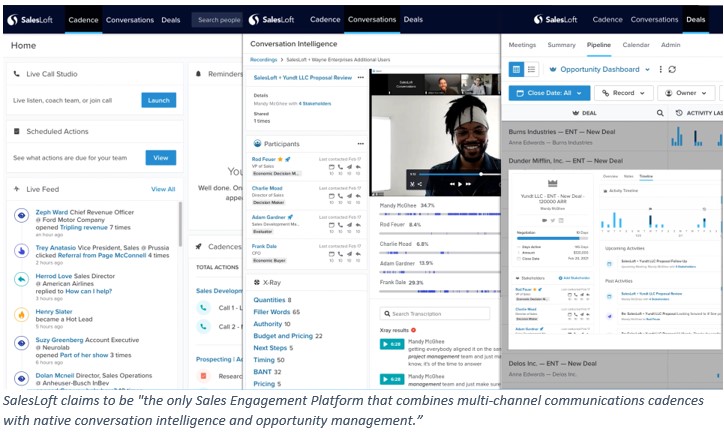Open the Participants panel more-options menu
Image resolution: width=724 pixels, height=432 pixels.
pyautogui.click(x=361, y=144)
